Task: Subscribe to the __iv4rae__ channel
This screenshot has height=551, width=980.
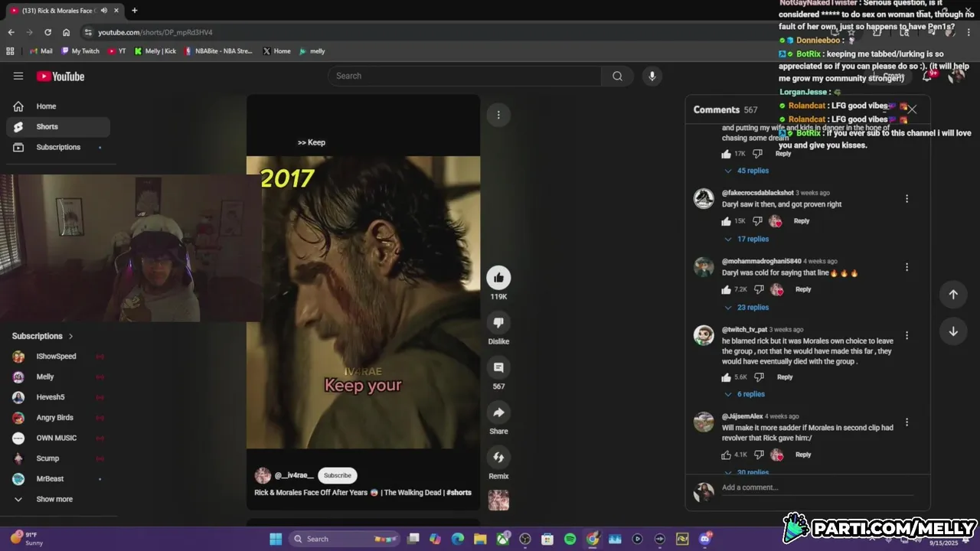Action: click(x=337, y=475)
